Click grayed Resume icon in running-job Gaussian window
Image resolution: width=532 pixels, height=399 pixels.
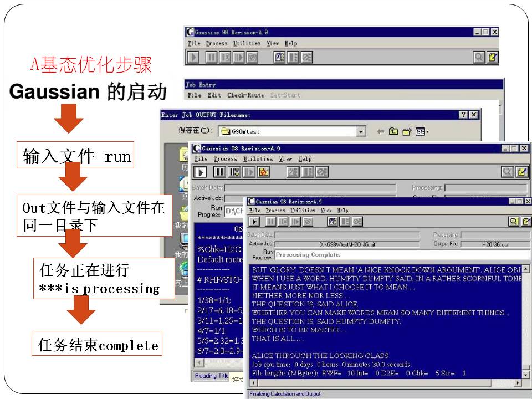click(x=249, y=172)
